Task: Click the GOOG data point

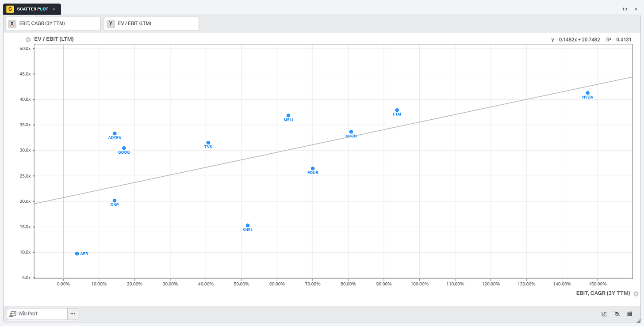Action: (x=124, y=148)
